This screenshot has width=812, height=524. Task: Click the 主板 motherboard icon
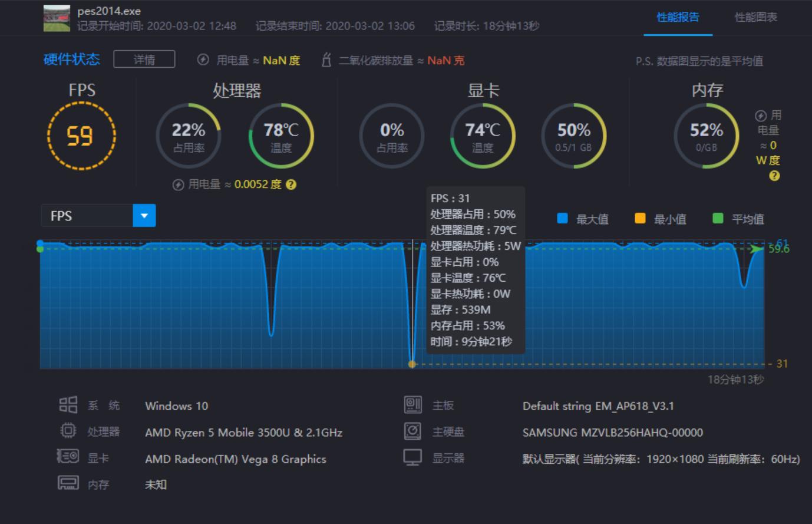click(414, 405)
